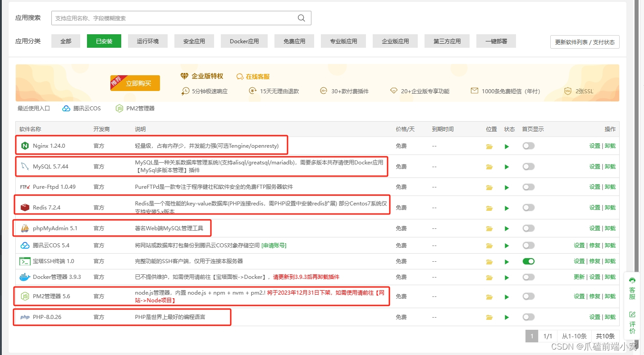Focus the 应用搜索 input field
This screenshot has height=355, width=644.
(x=181, y=18)
